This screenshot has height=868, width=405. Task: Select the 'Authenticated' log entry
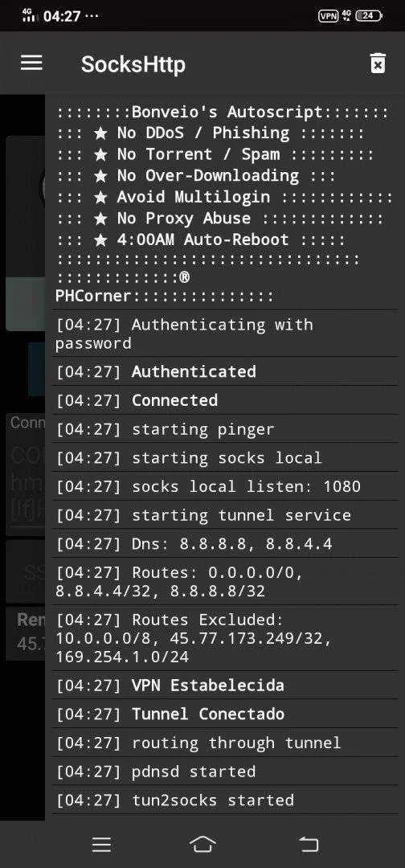tap(225, 371)
